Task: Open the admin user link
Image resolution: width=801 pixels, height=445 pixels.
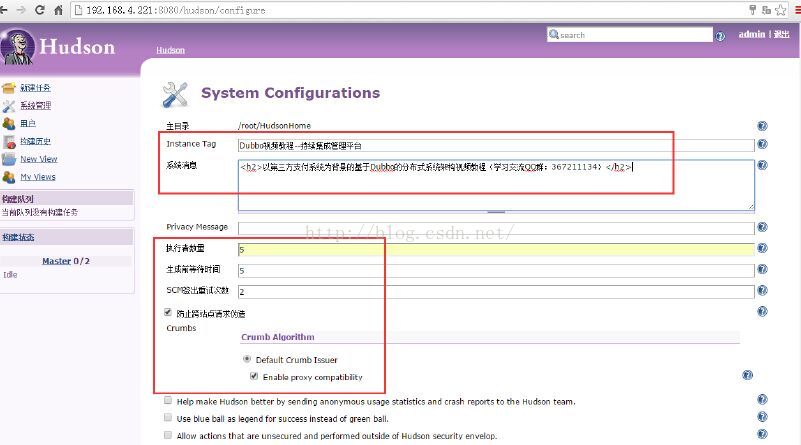Action: click(751, 34)
